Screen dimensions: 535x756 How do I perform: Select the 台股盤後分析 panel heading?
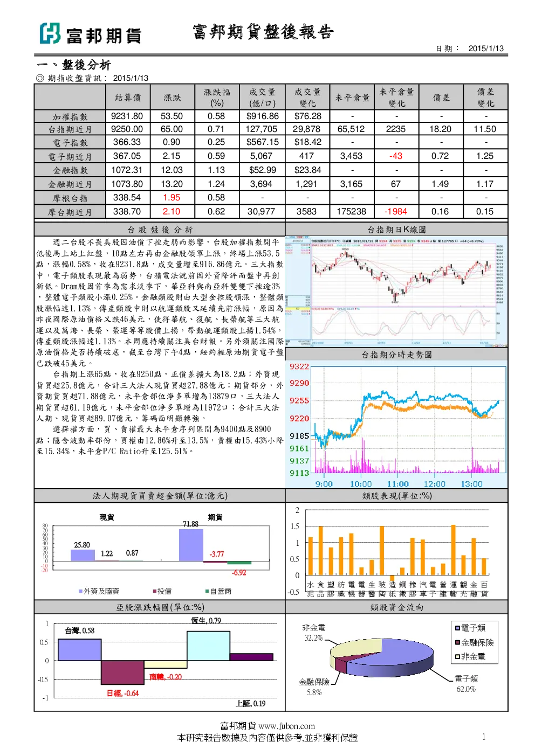click(x=160, y=230)
